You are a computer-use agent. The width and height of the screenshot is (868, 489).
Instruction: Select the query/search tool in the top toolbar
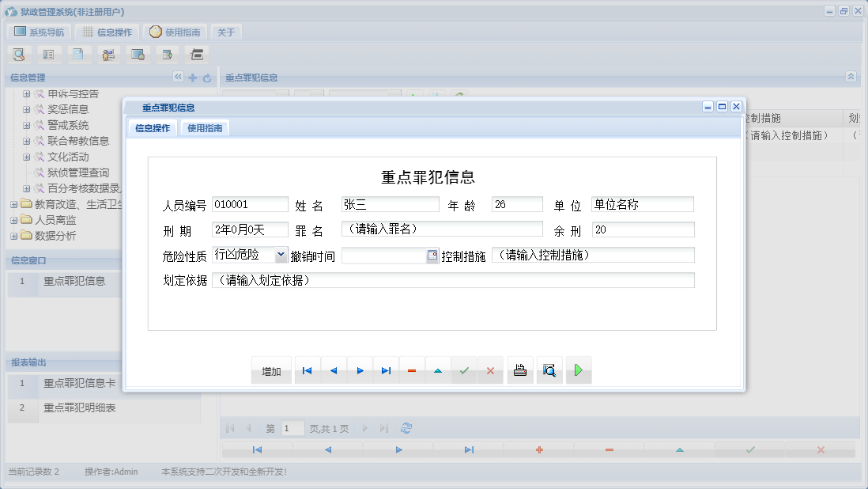(19, 54)
